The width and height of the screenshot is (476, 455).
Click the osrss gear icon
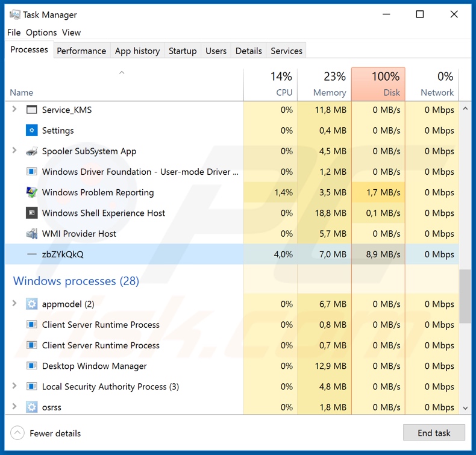point(31,407)
